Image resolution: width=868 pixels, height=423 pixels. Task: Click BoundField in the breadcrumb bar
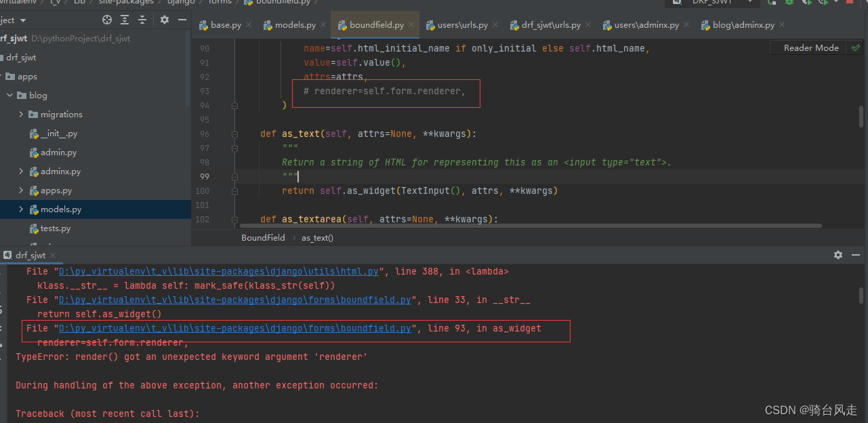(x=263, y=237)
